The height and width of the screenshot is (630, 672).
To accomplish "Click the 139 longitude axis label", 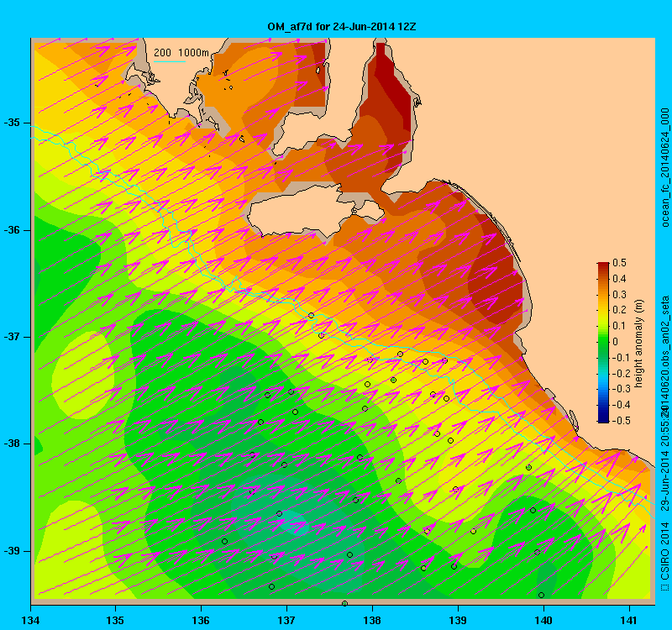I will [458, 620].
